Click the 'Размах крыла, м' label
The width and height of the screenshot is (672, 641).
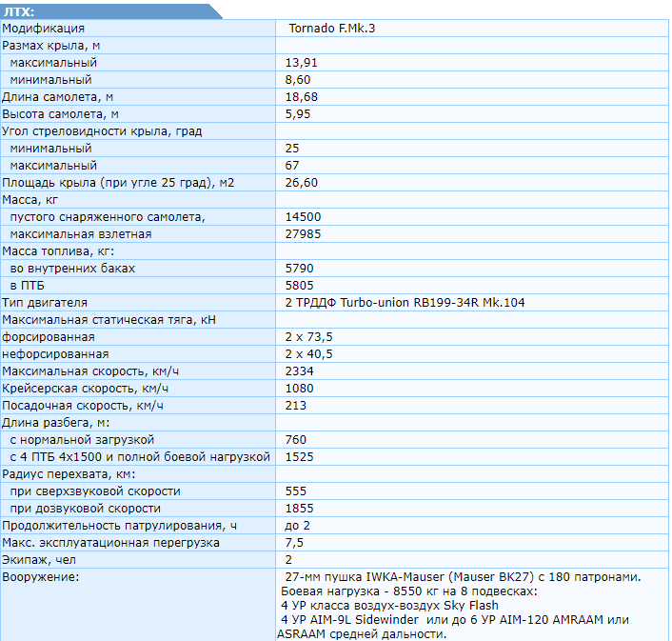[x=51, y=46]
